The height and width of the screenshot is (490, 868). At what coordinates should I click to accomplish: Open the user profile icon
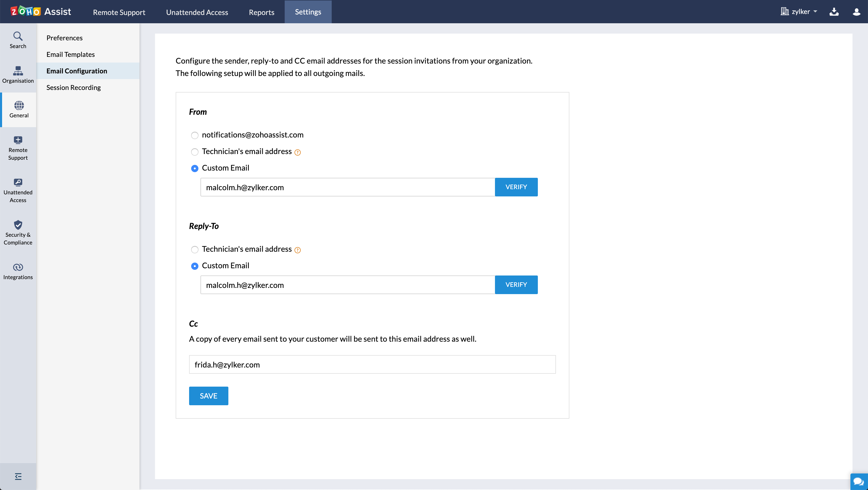pos(857,12)
